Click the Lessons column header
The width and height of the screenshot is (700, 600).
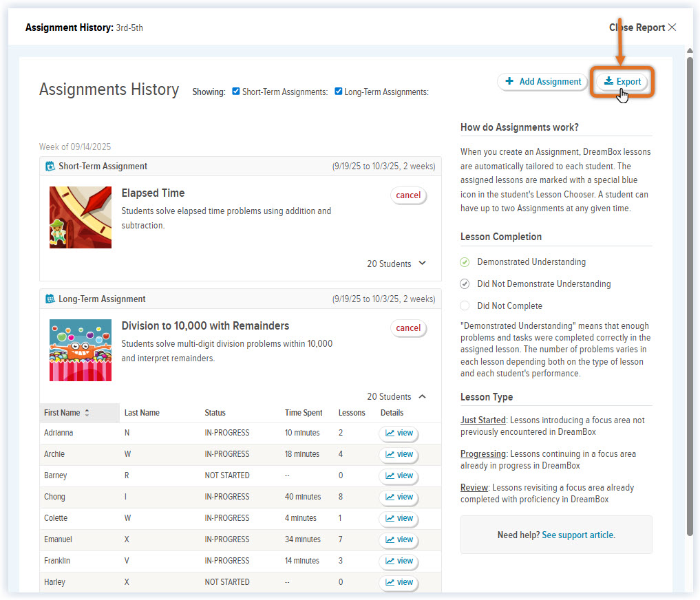tap(352, 413)
